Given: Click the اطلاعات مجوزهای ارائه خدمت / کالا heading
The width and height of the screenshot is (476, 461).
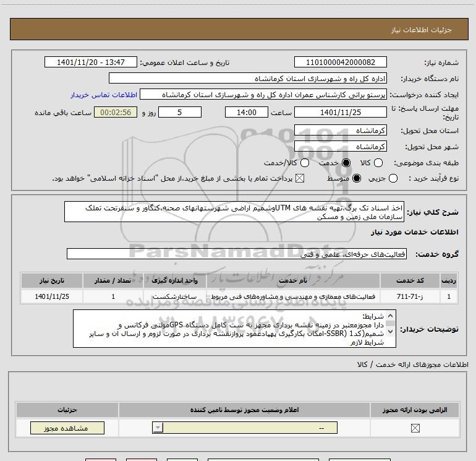Looking at the screenshot, I should pos(413,364).
